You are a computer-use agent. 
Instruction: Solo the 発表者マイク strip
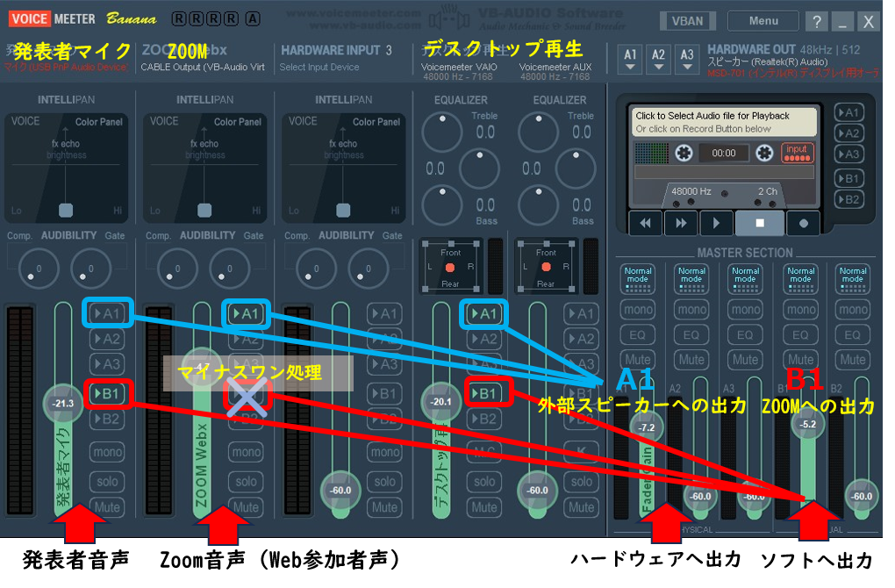(x=107, y=482)
